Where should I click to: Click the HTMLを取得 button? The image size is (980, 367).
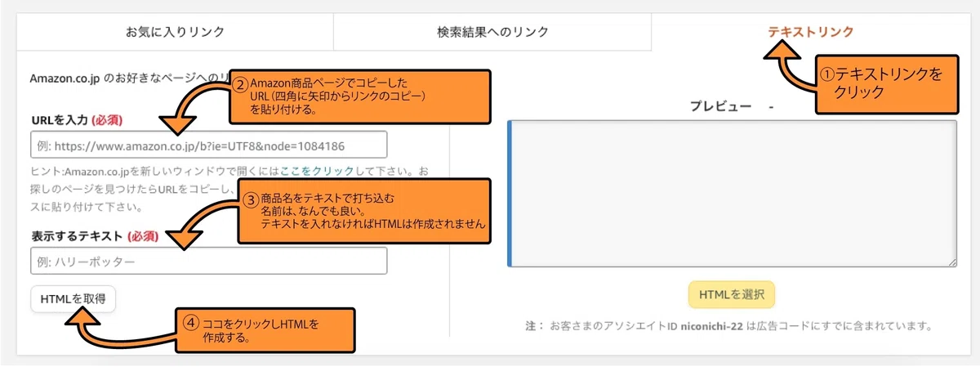tap(73, 298)
